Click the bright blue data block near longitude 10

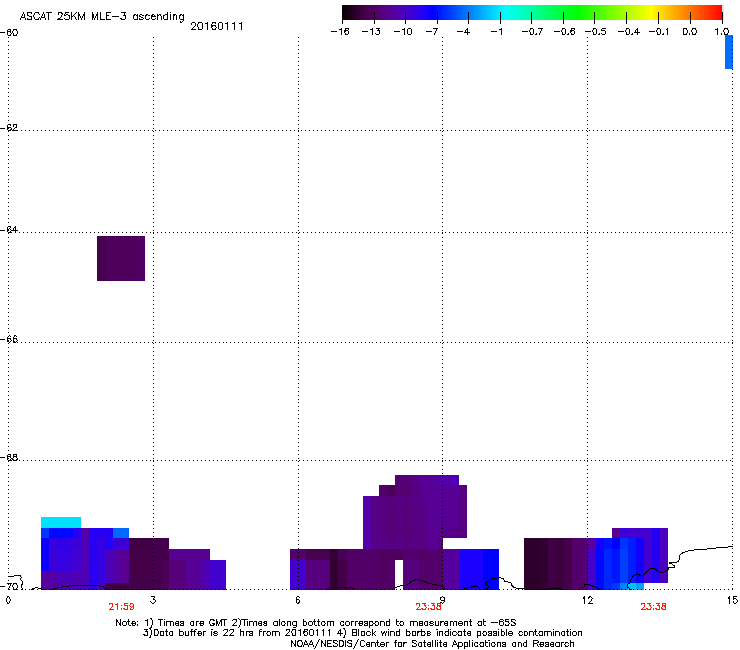click(479, 569)
